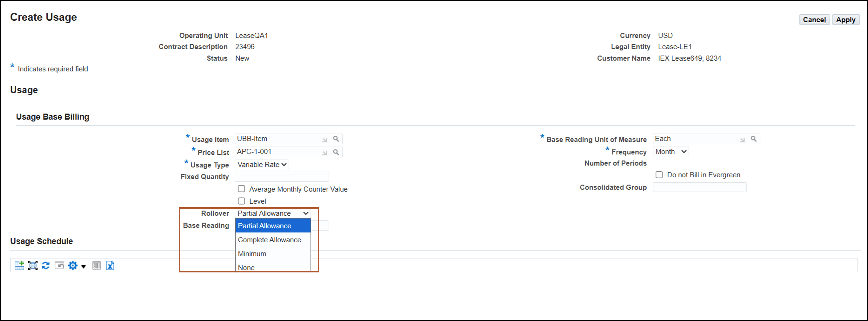Open the Usage Type dropdown
This screenshot has height=321, width=868.
262,165
